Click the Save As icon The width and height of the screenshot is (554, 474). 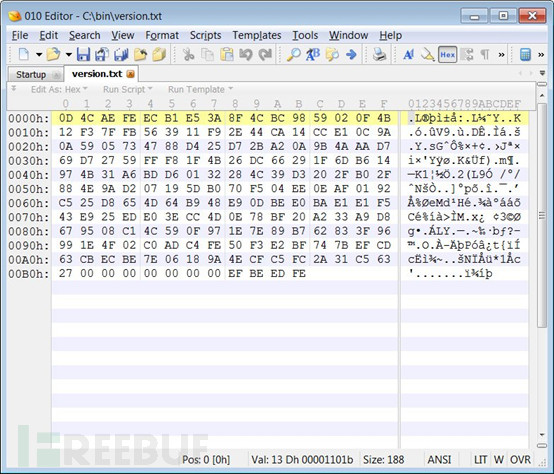[102, 54]
